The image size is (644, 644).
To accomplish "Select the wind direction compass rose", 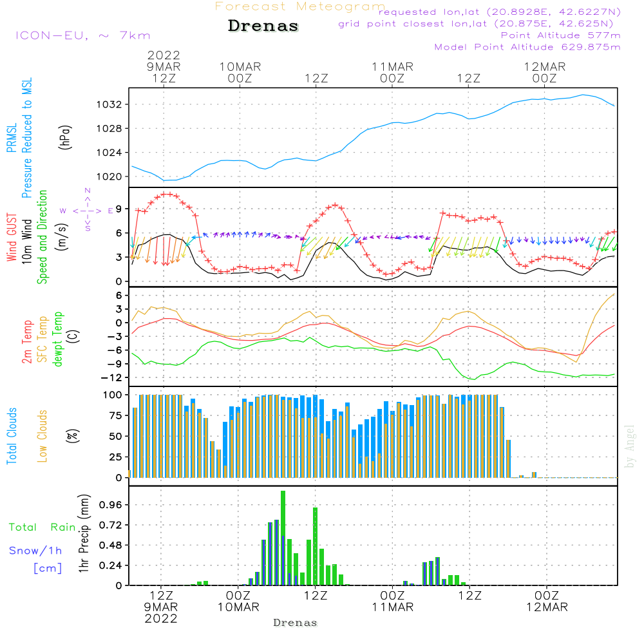I will tap(88, 211).
